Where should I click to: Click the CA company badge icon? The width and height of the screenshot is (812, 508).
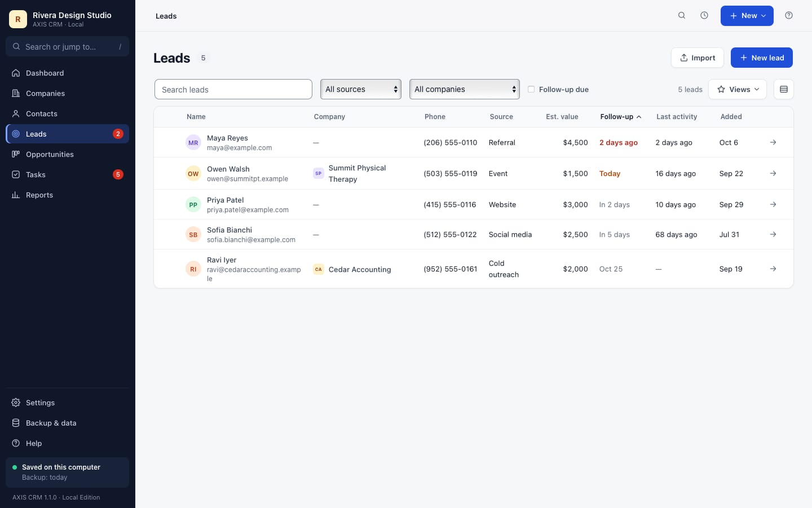(319, 269)
